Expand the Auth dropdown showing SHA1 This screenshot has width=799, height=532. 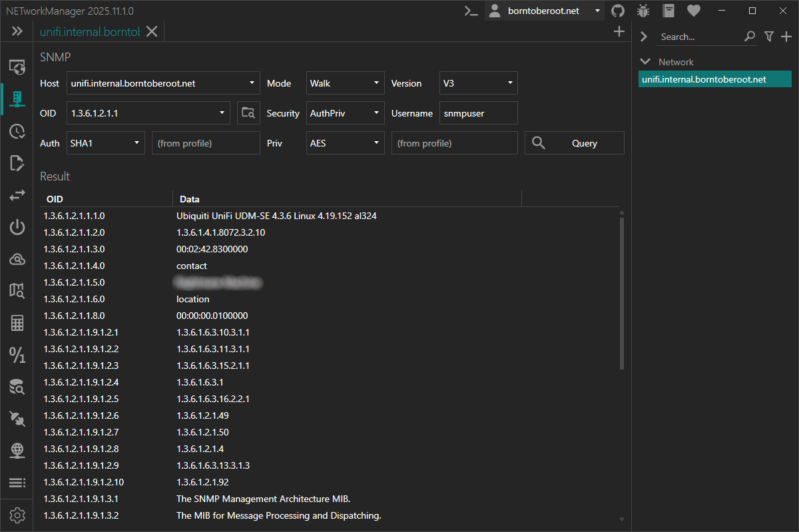(x=105, y=143)
